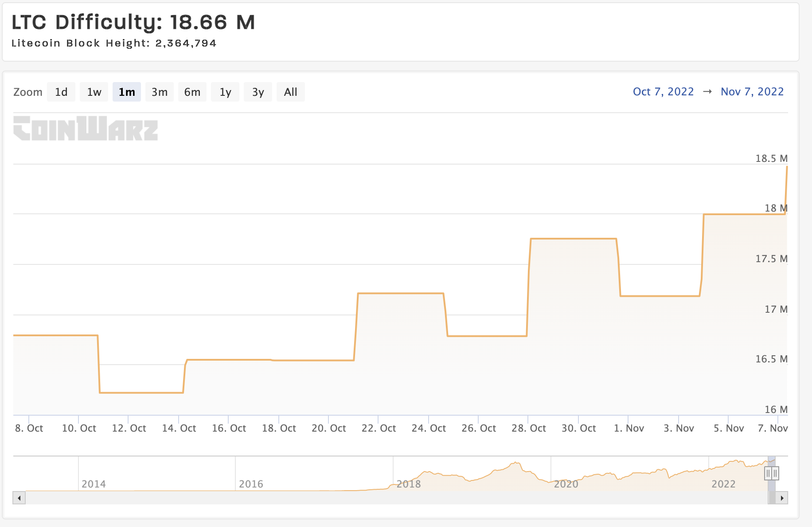
Task: Click the 16 M axis label
Action: tap(776, 409)
